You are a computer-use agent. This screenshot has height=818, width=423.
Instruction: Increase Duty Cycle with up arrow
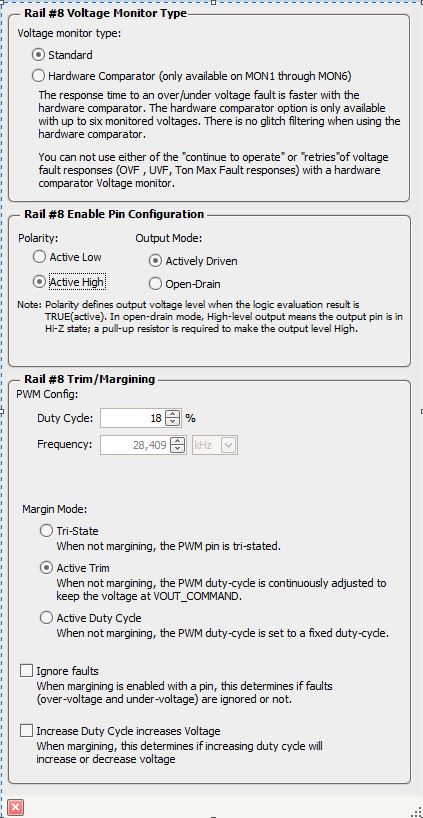pos(173,414)
